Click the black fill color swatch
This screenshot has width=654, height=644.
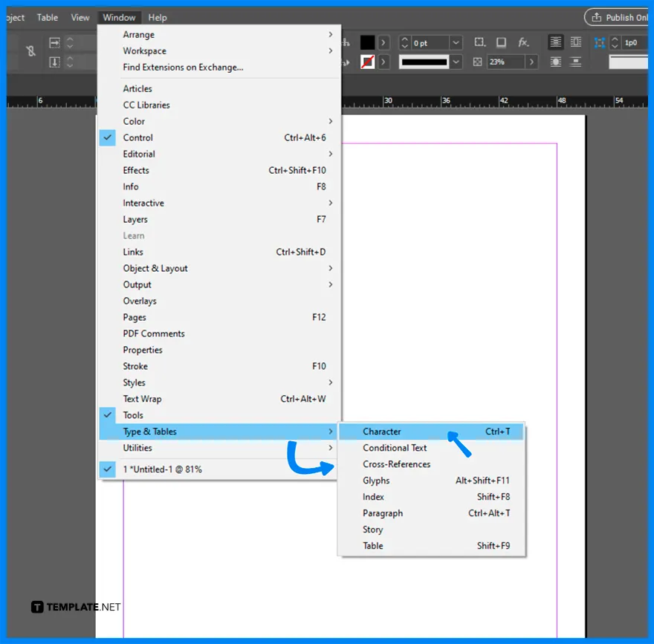pos(366,42)
